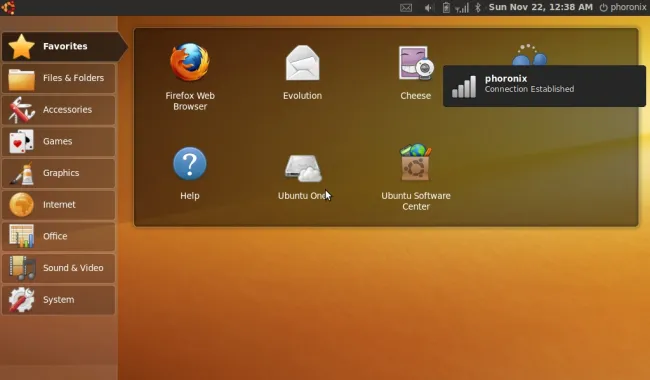Select Sound & Video category
Viewport: 650px width, 380px height.
coord(58,268)
